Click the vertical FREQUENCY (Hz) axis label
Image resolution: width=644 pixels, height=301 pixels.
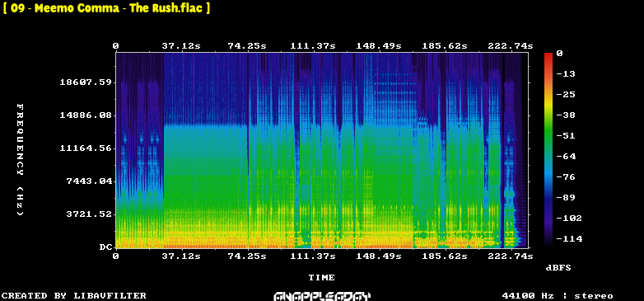20,160
